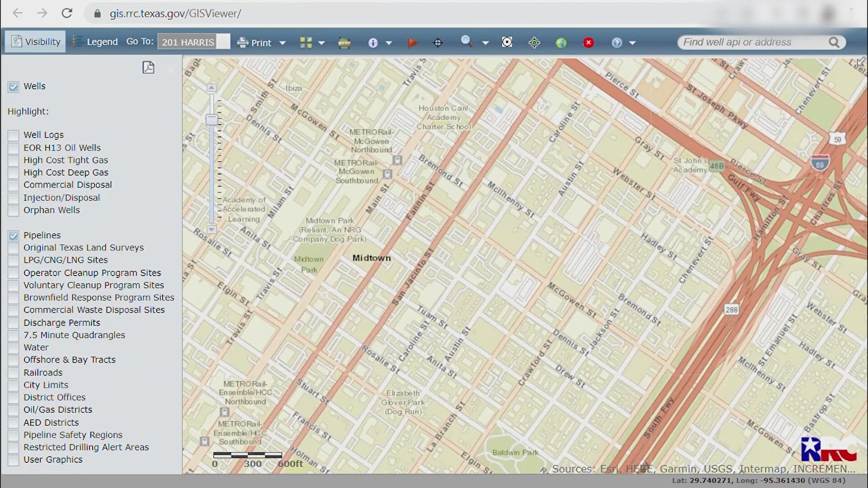
Task: Enable the Well Logs highlight checkbox
Action: pos(13,135)
